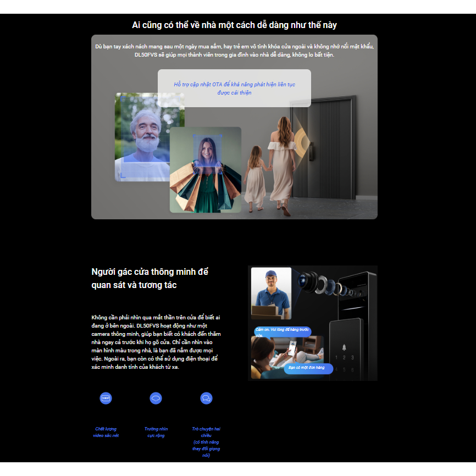Click the 'Bạn có một đơn hàng' chat bubble
This screenshot has width=476, height=476.
(308, 368)
